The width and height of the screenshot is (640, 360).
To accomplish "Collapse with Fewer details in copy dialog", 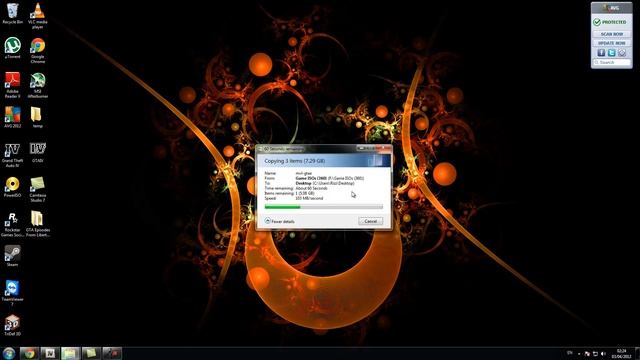I will click(280, 221).
